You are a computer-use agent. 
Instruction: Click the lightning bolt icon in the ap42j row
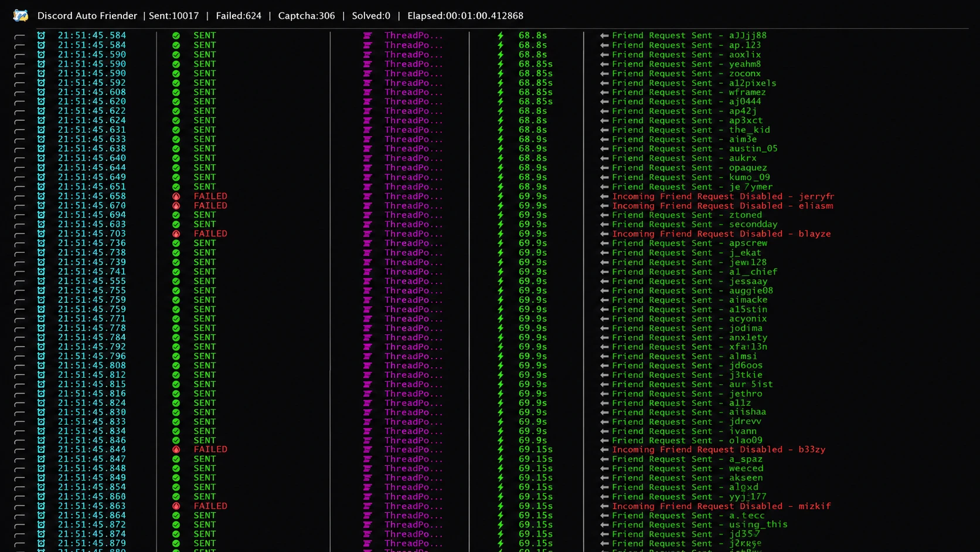pos(501,111)
